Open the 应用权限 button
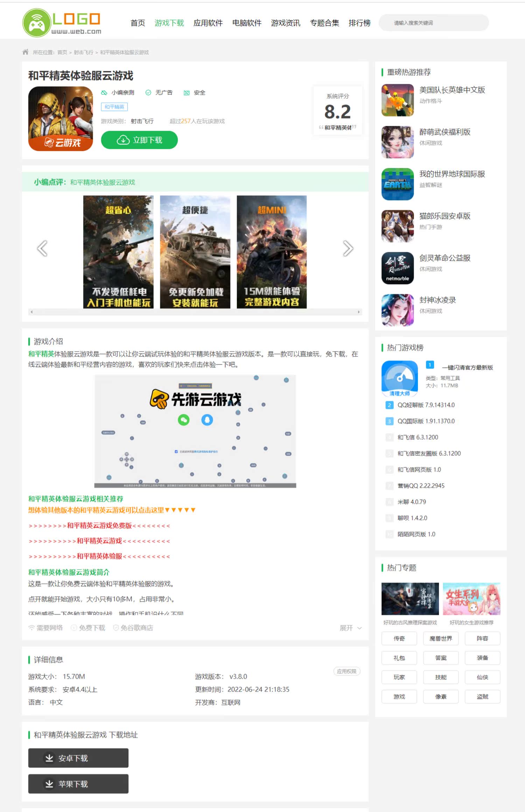This screenshot has width=525, height=812. click(x=347, y=671)
